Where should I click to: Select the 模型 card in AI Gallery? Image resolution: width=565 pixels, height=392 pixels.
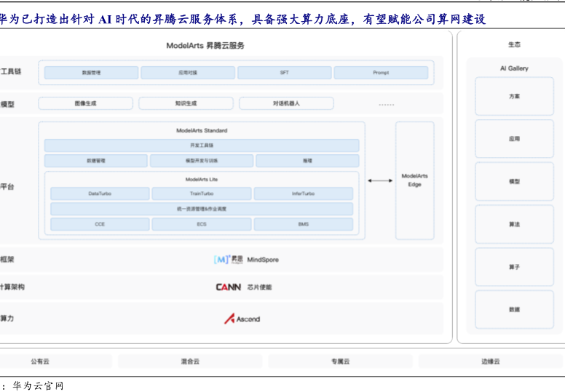514,181
